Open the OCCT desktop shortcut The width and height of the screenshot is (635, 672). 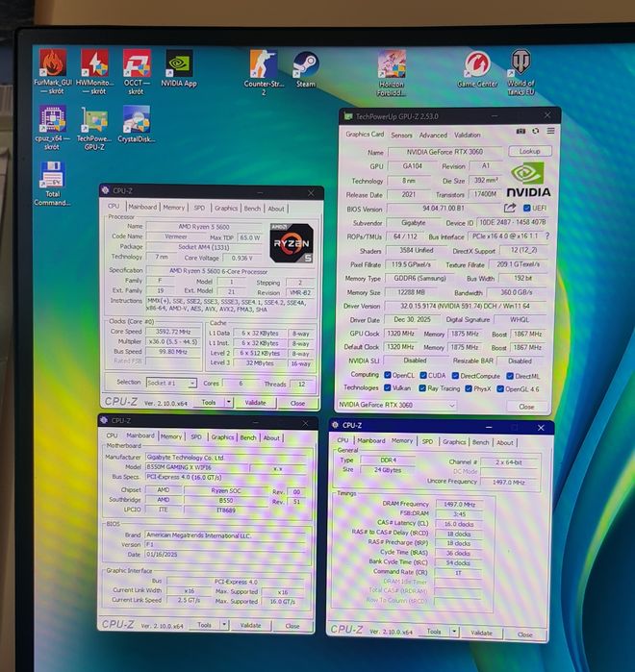click(137, 71)
